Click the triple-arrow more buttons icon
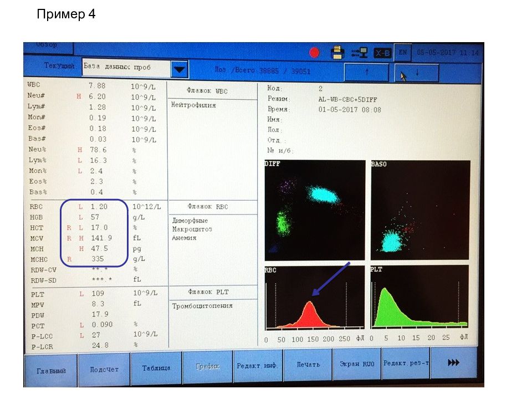 pos(454,362)
